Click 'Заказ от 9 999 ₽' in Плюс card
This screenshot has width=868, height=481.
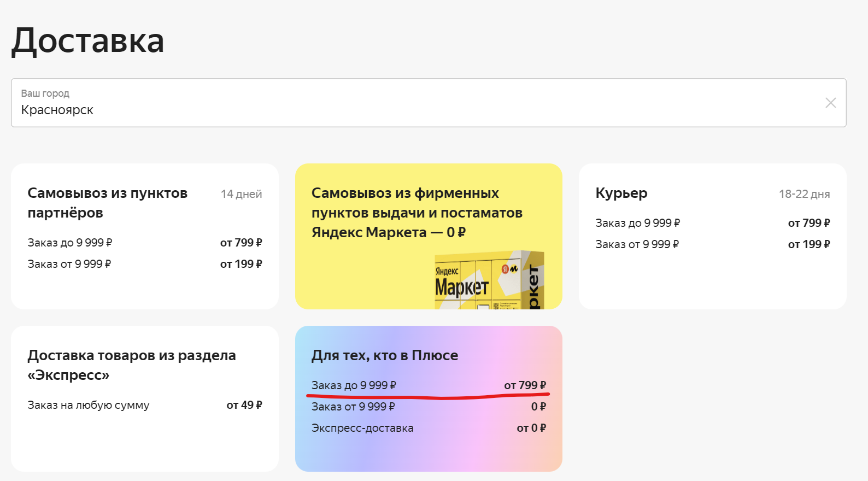point(353,407)
